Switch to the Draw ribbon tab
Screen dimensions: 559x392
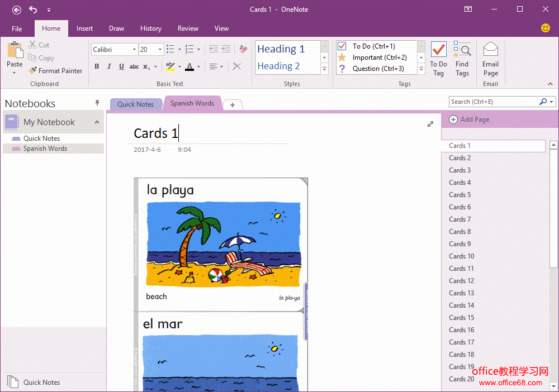coord(117,28)
